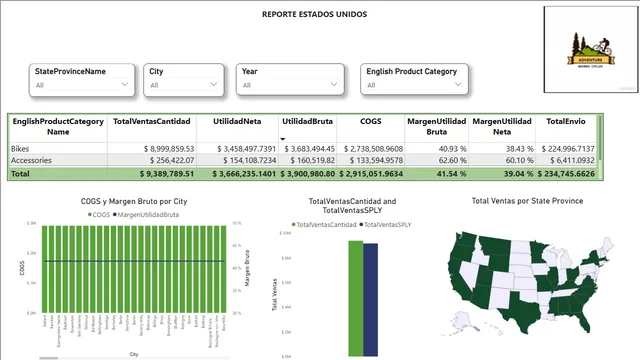640x360 pixels.
Task: Click the UtilidadBruta sort arrow indicator
Action: (x=282, y=139)
